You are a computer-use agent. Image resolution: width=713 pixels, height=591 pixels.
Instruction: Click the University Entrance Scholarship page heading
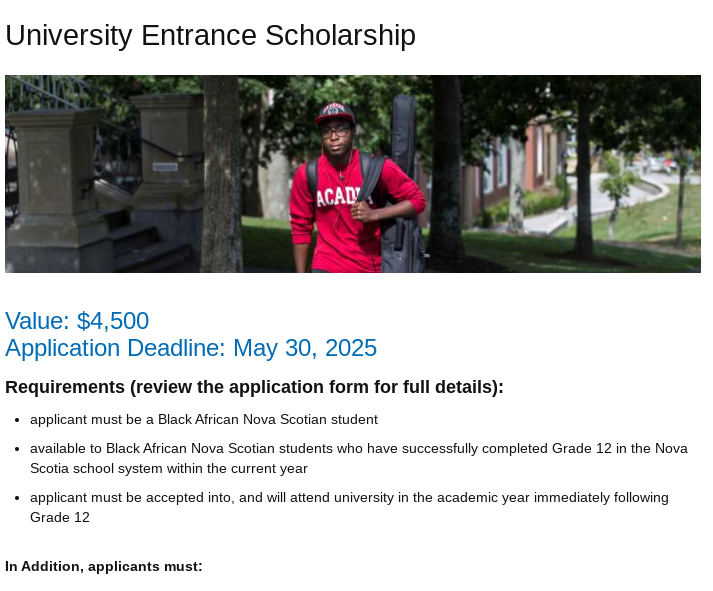(x=210, y=35)
